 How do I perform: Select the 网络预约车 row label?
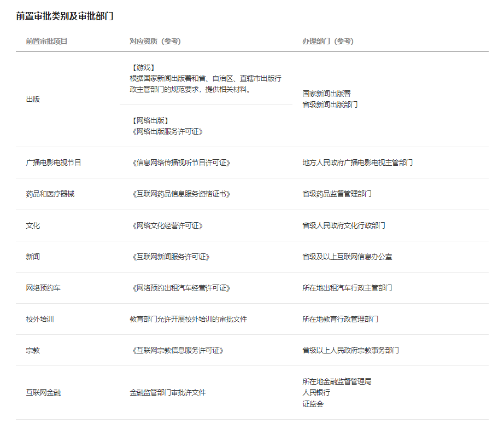(x=43, y=288)
